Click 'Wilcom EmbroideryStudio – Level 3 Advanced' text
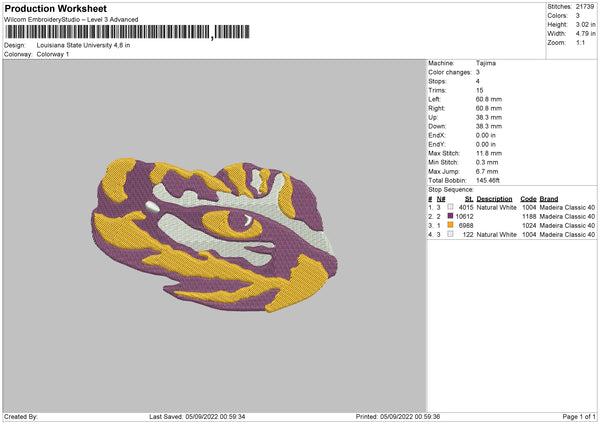 [x=71, y=20]
